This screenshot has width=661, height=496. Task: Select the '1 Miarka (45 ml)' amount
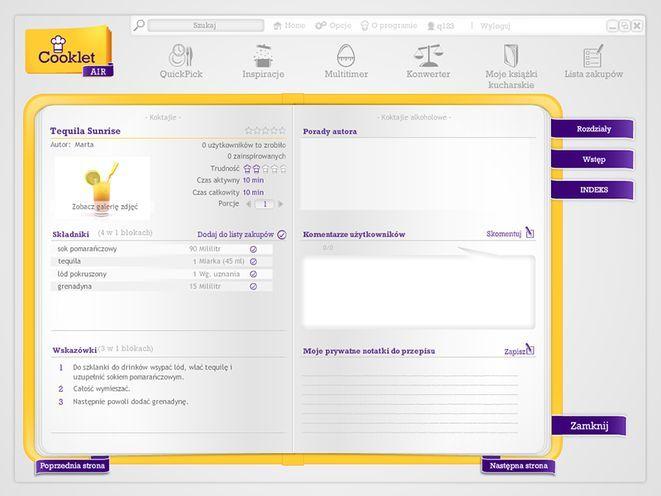tap(218, 261)
